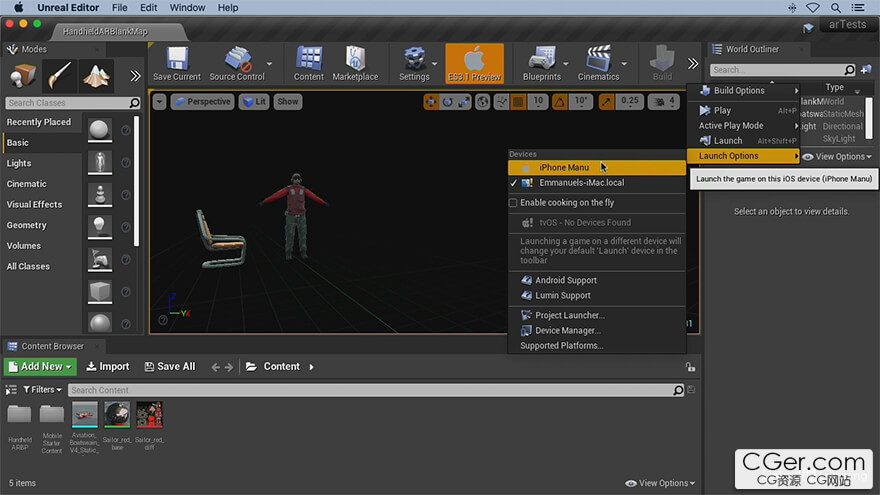Toggle rotation snapping in viewport
Screen dimensions: 880x495
(x=560, y=102)
